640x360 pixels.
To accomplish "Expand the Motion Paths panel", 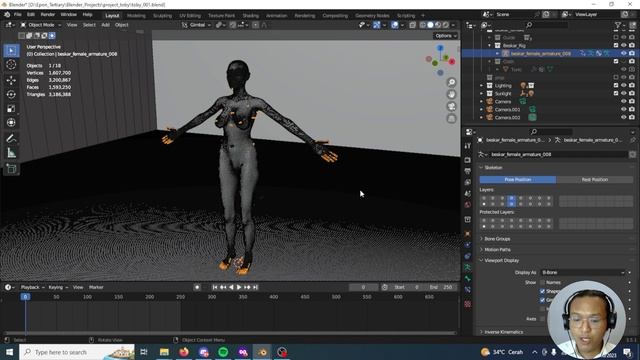I will [x=497, y=249].
